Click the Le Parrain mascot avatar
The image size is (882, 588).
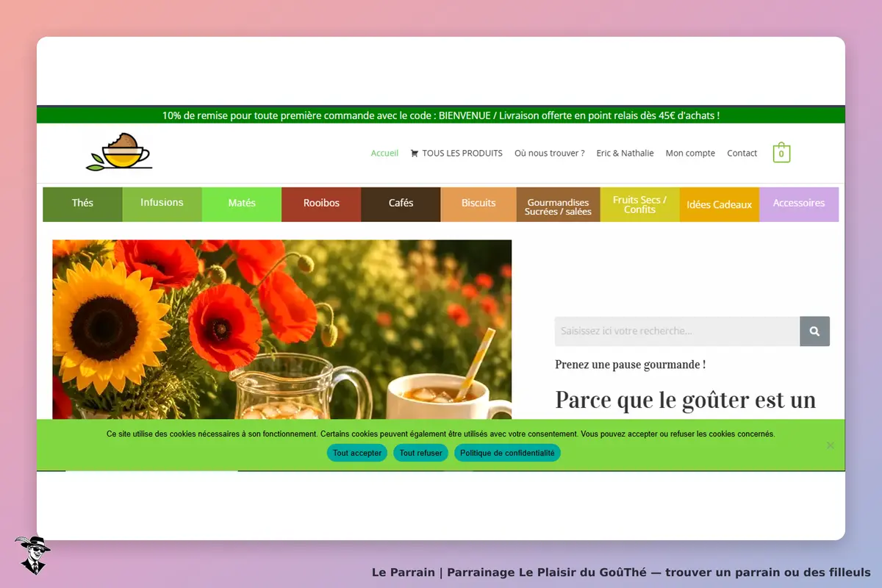pos(32,555)
